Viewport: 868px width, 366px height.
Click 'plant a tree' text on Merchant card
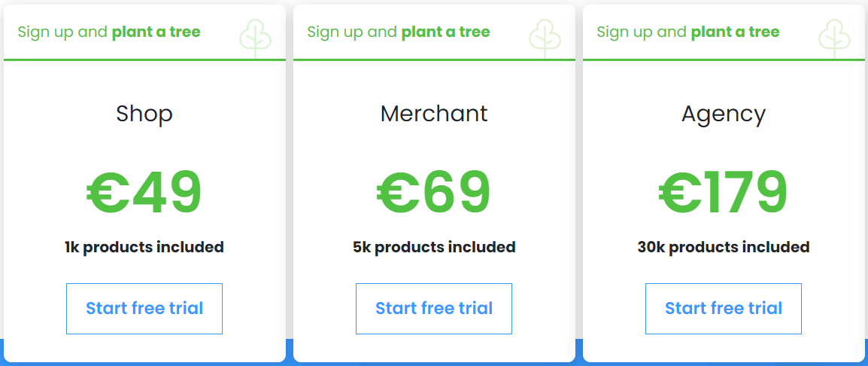click(x=445, y=32)
